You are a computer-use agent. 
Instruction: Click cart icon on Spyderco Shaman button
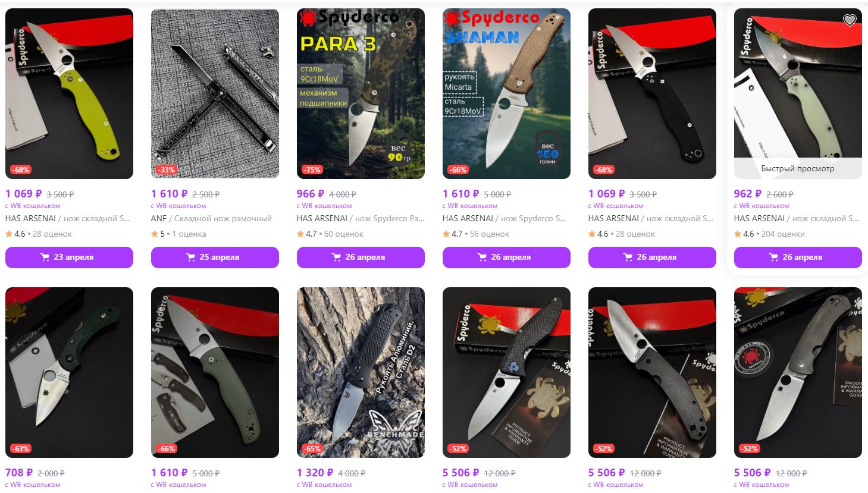482,258
